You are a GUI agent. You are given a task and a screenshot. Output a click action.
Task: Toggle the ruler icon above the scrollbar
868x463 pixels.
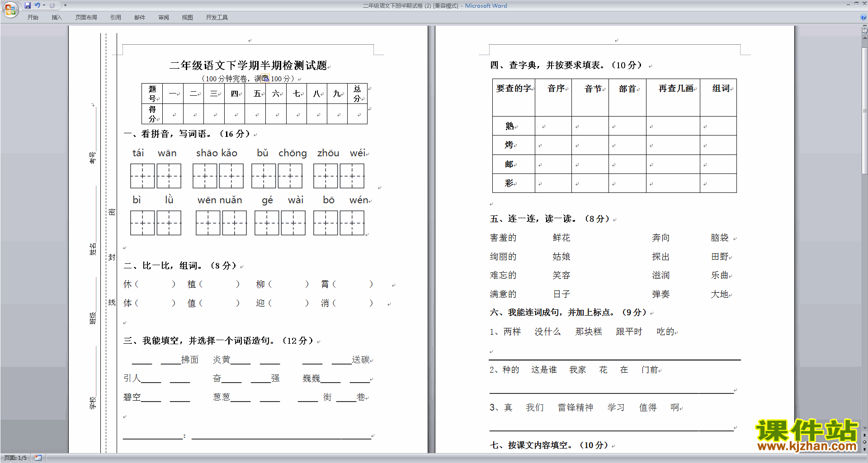pos(864,30)
